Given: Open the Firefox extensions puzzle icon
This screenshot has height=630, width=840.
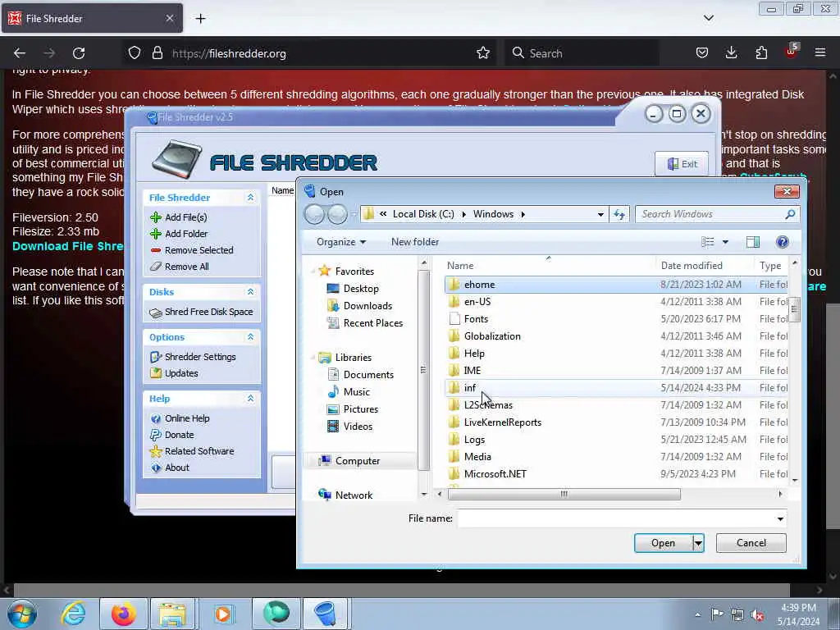Looking at the screenshot, I should click(x=761, y=53).
